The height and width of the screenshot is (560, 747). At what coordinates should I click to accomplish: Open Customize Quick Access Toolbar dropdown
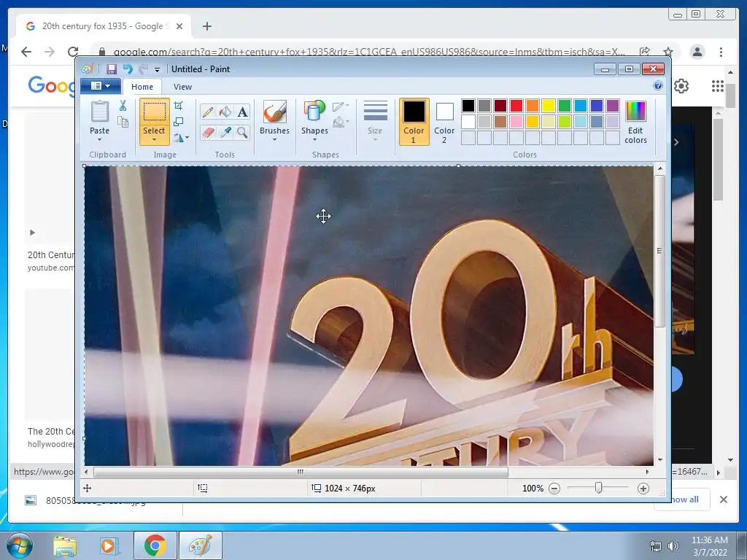point(157,69)
